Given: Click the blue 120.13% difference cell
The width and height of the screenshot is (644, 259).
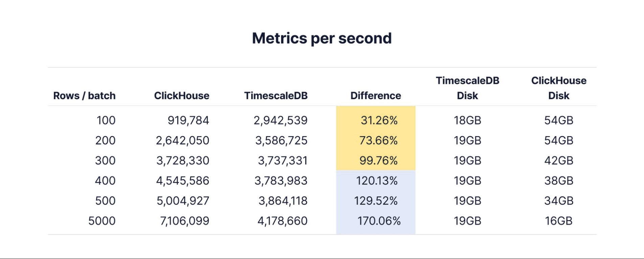Looking at the screenshot, I should (x=376, y=181).
